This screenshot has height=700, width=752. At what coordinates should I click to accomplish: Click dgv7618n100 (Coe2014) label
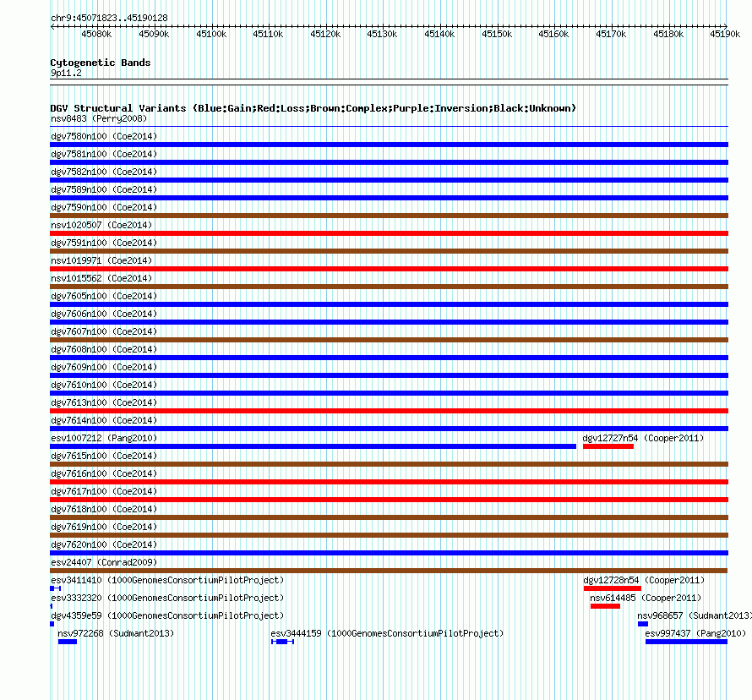point(104,509)
